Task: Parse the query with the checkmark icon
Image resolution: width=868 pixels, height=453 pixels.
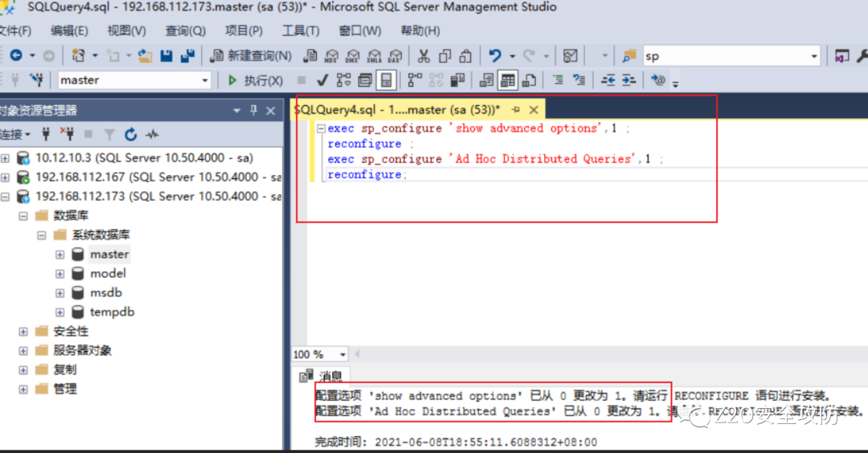Action: click(322, 80)
